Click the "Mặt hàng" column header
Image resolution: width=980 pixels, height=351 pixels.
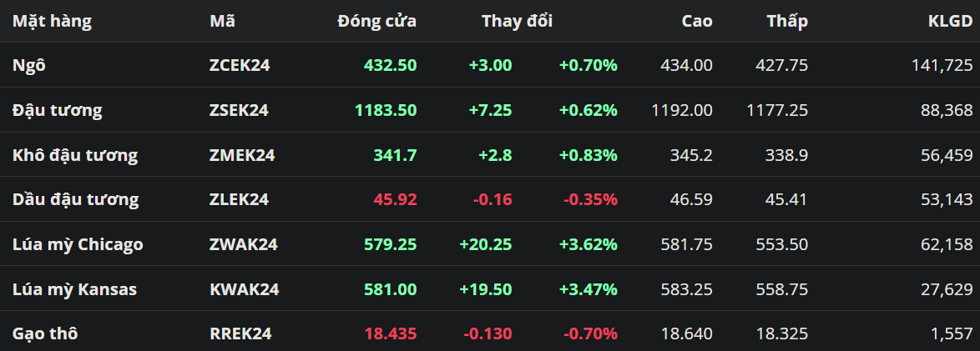point(52,21)
